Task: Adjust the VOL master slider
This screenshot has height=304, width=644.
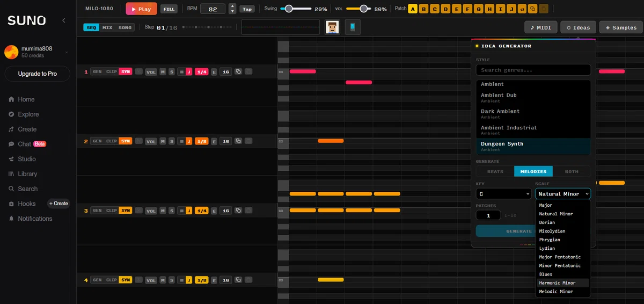Action: click(x=360, y=9)
